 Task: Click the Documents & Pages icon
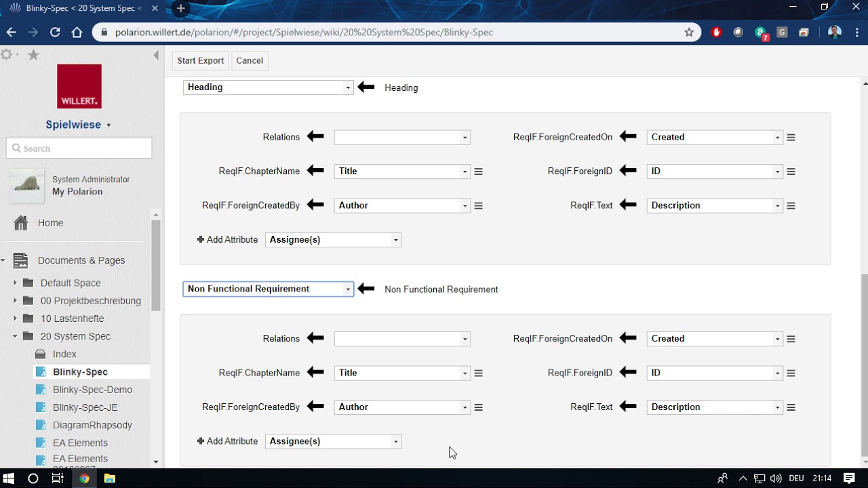pos(21,260)
